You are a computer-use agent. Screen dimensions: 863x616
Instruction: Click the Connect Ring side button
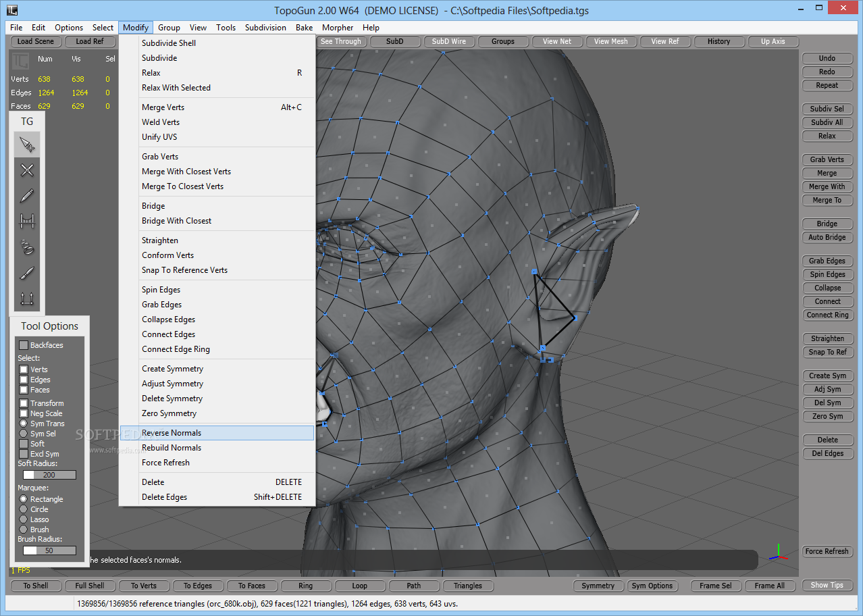point(827,315)
